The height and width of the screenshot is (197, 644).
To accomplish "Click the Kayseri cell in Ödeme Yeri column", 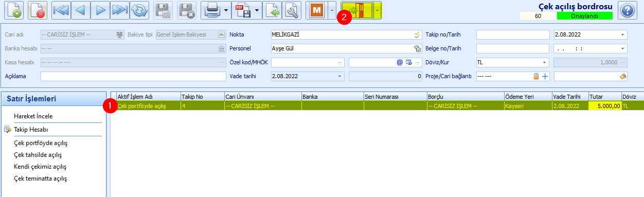I will 528,106.
